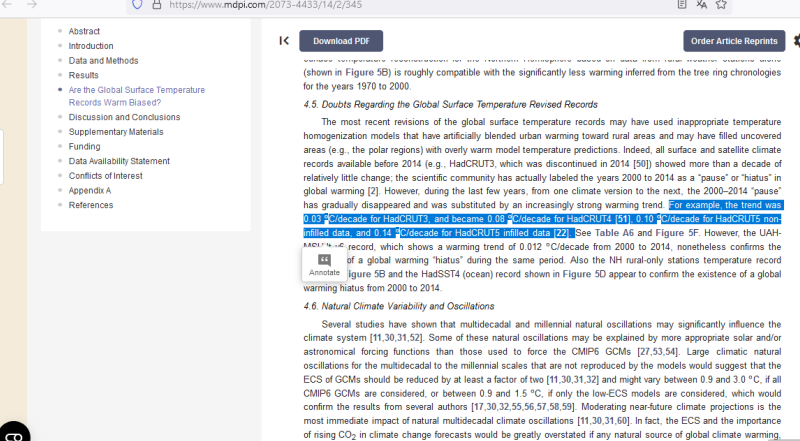The image size is (800, 441).
Task: Jump to the Abstract section
Action: click(84, 31)
